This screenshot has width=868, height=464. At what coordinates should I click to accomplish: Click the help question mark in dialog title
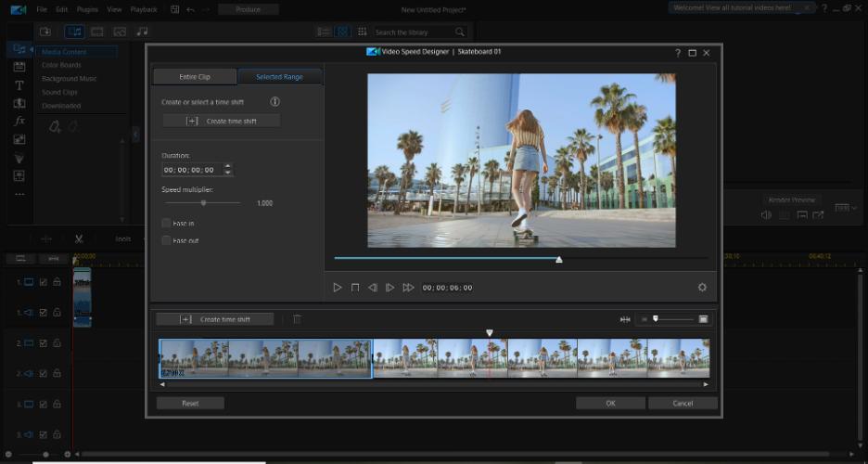[677, 53]
